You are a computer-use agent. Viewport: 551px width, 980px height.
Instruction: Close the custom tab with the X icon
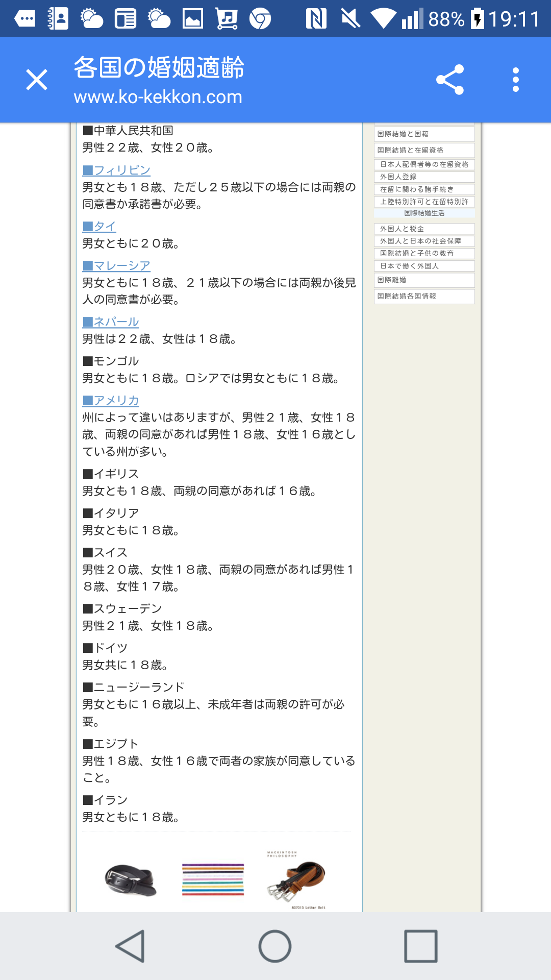pyautogui.click(x=37, y=80)
